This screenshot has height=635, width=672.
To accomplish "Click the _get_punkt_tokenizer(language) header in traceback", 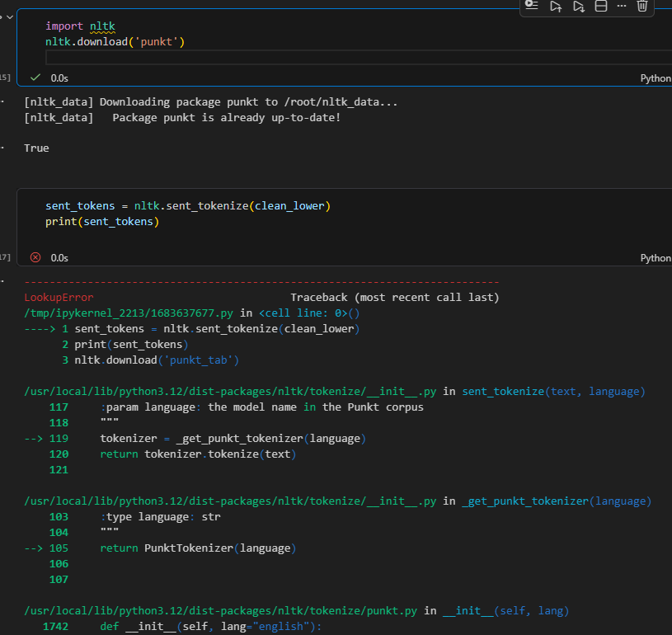I will [557, 501].
